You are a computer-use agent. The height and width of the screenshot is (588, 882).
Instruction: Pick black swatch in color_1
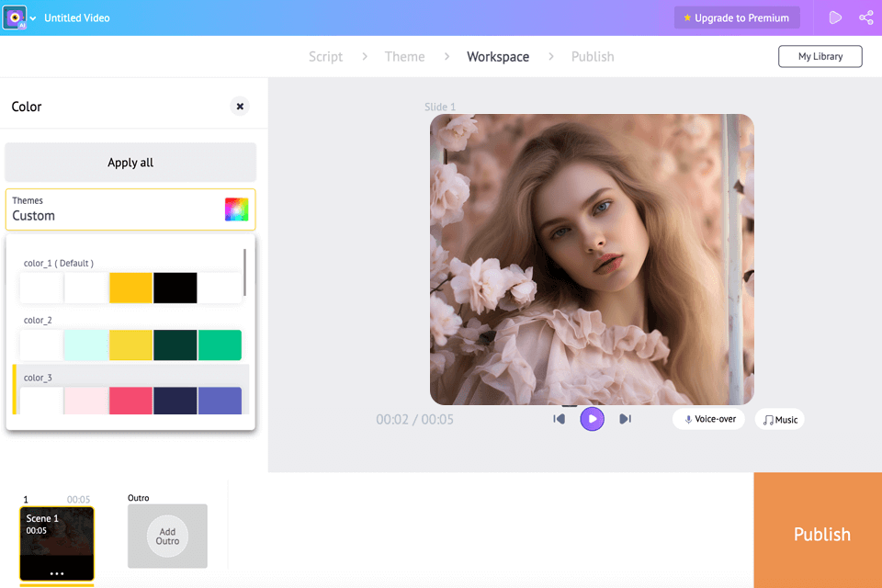coord(175,288)
